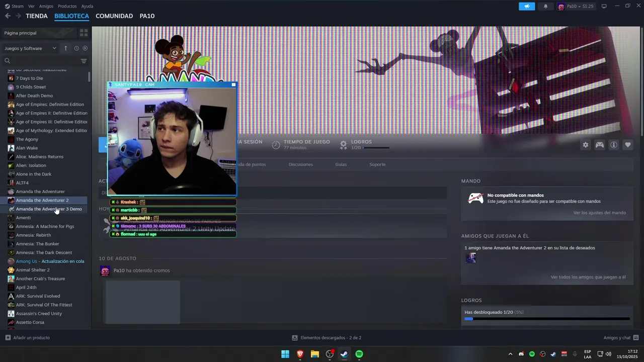Open Windows Start button
Image resolution: width=644 pixels, height=362 pixels.
click(285, 354)
